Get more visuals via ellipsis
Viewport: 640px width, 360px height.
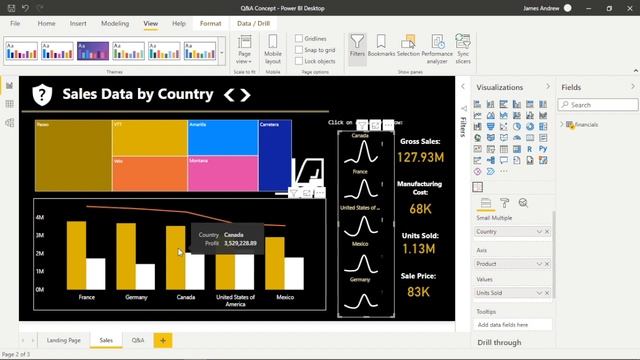(504, 172)
